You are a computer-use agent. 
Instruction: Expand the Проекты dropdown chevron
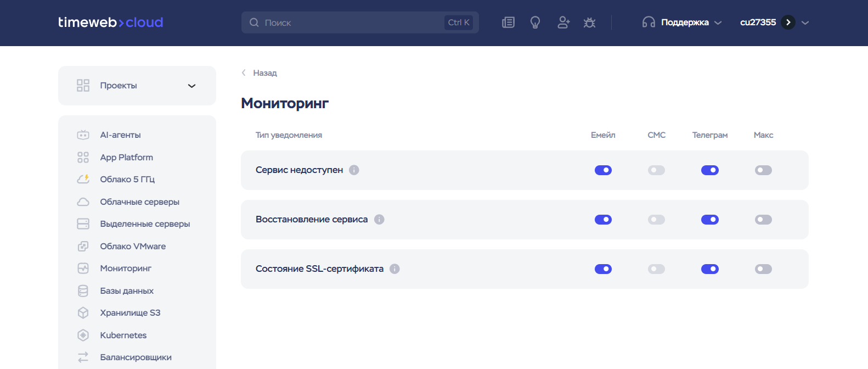point(191,86)
